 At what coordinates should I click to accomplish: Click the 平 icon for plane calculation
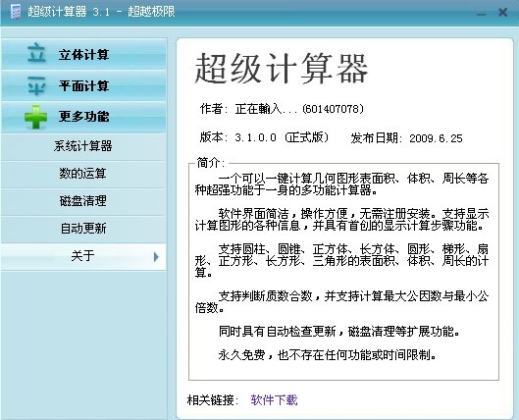coord(36,84)
